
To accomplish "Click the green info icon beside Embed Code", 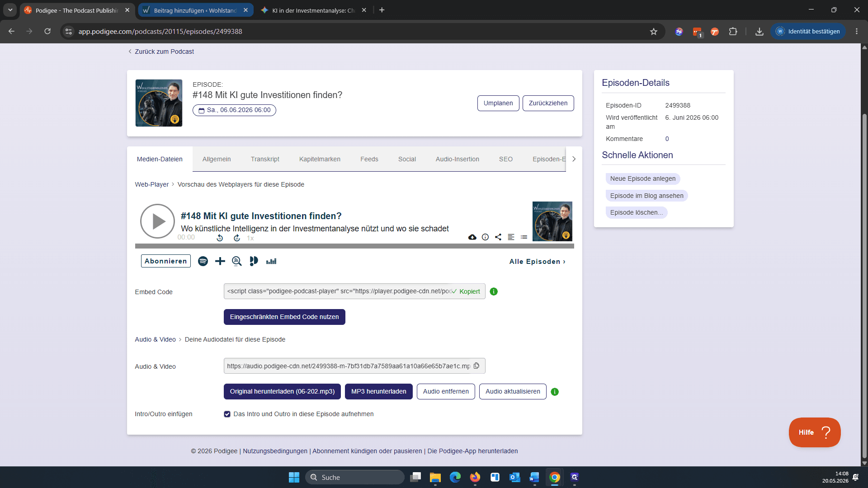I will [494, 291].
